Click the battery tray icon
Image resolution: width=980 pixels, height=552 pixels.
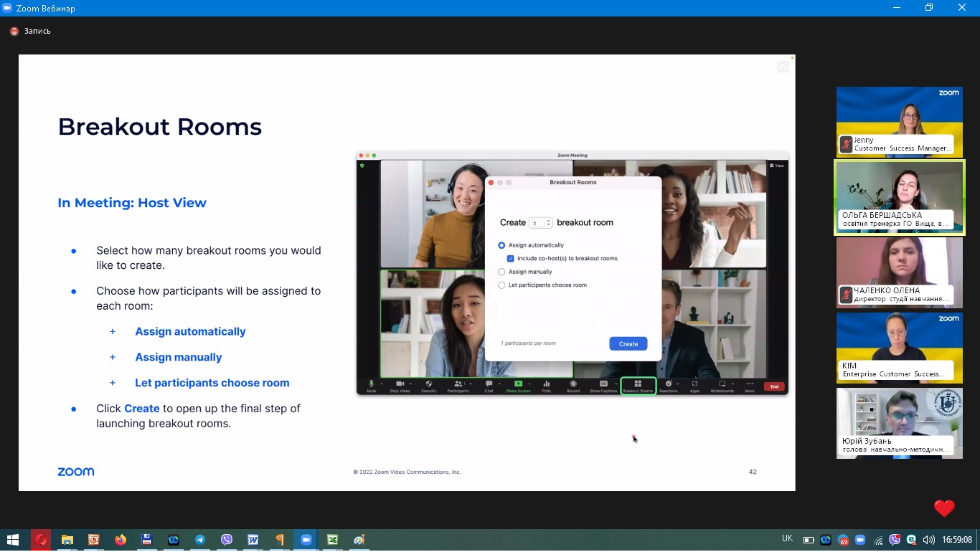click(809, 540)
